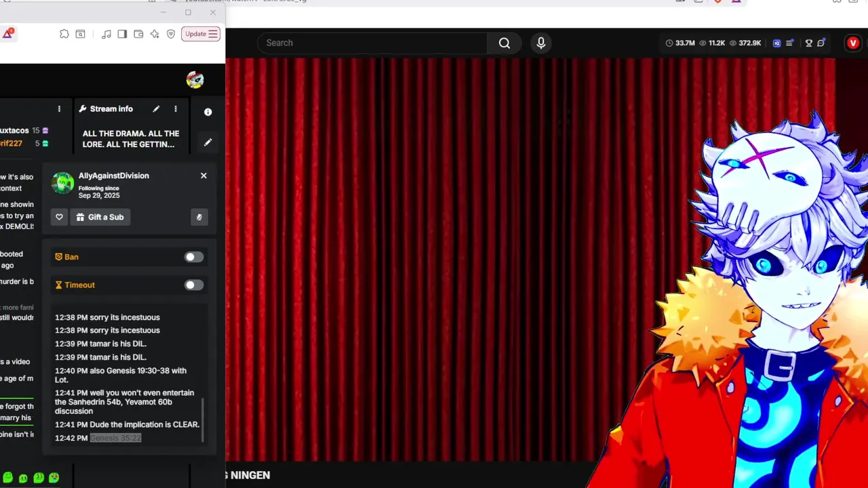868x488 pixels.
Task: Enable the Timeout toggle switch
Action: click(x=193, y=285)
